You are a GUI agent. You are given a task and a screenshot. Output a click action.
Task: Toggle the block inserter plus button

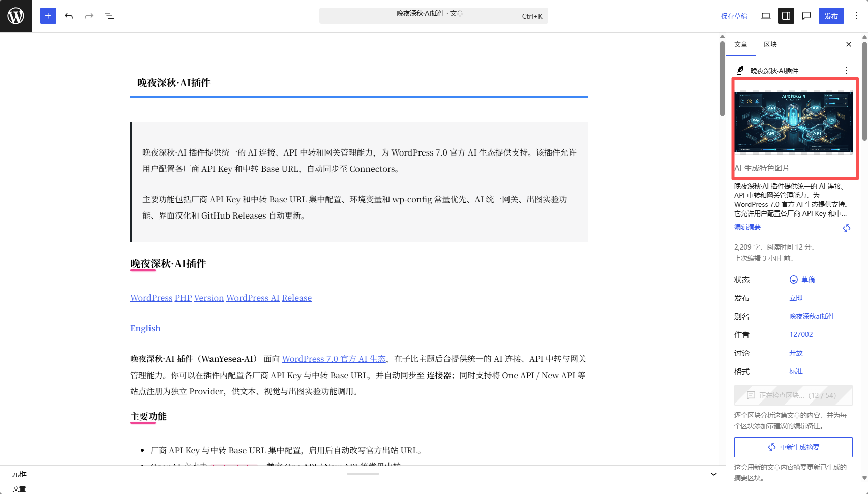(x=48, y=16)
